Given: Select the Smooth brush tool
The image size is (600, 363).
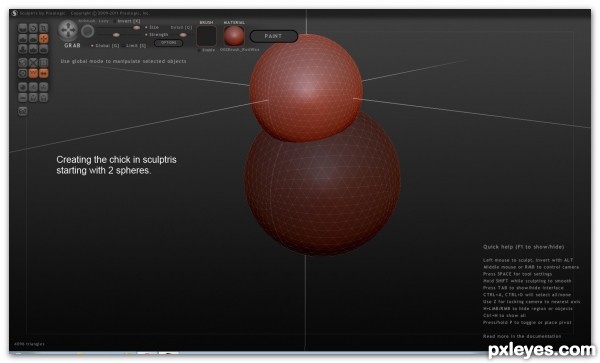Looking at the screenshot, I should (x=44, y=49).
